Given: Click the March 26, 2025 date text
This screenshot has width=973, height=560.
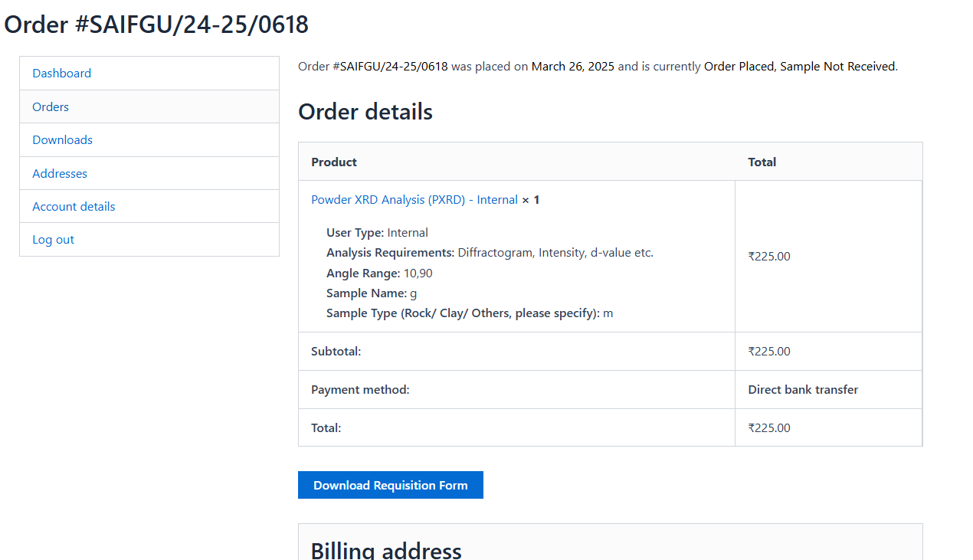Looking at the screenshot, I should [x=572, y=67].
